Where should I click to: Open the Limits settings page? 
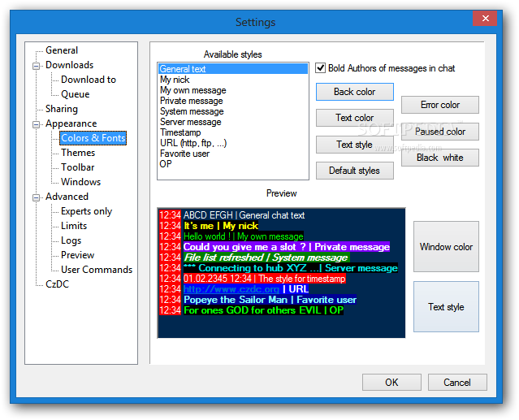[74, 226]
